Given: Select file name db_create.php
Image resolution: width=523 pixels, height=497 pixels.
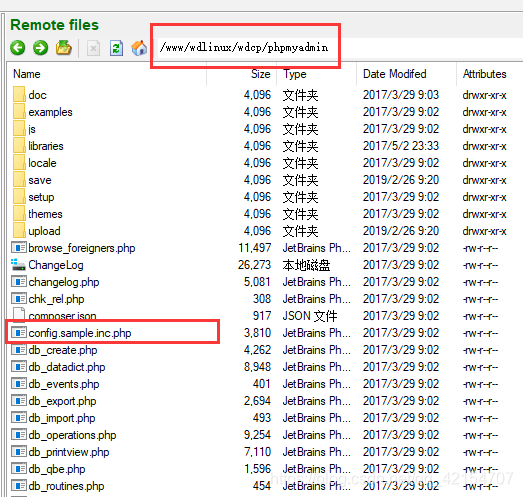Looking at the screenshot, I should click(x=63, y=350).
